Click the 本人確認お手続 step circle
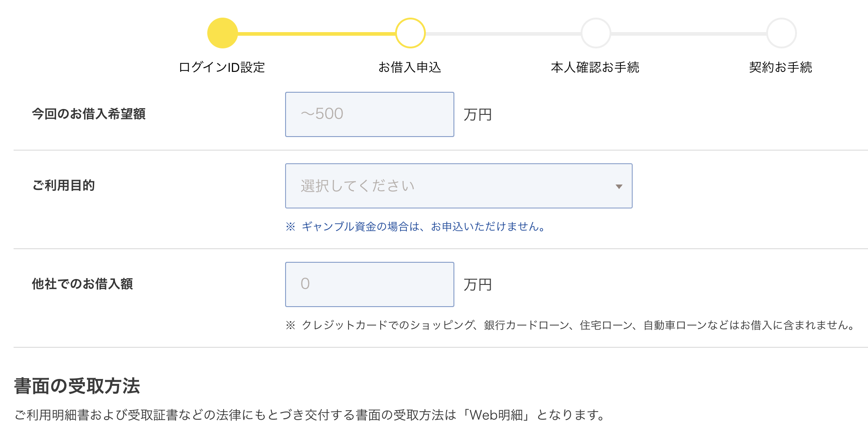Screen dimensions: 868x445 [x=596, y=33]
